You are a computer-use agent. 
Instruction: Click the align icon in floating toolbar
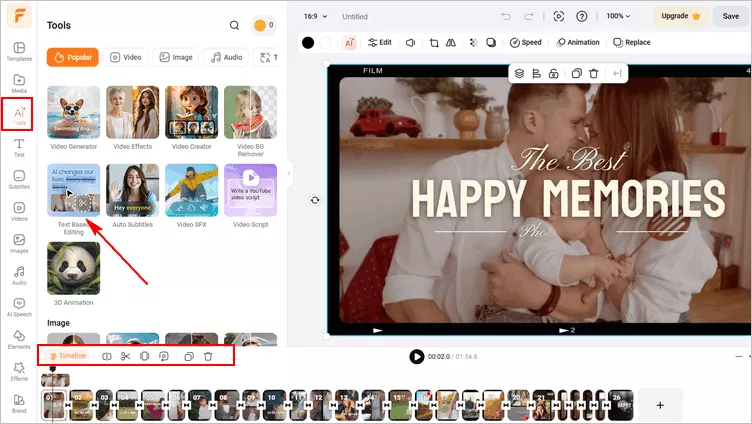click(x=537, y=73)
